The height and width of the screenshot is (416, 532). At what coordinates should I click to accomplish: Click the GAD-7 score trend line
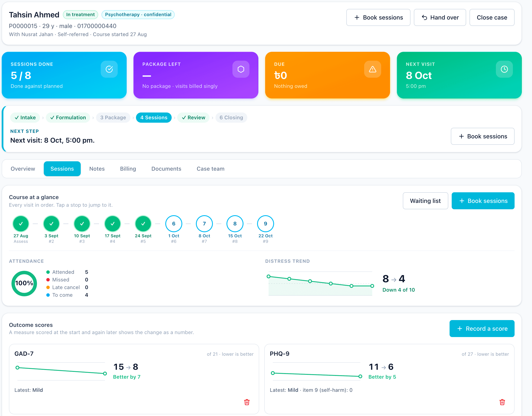(x=61, y=371)
